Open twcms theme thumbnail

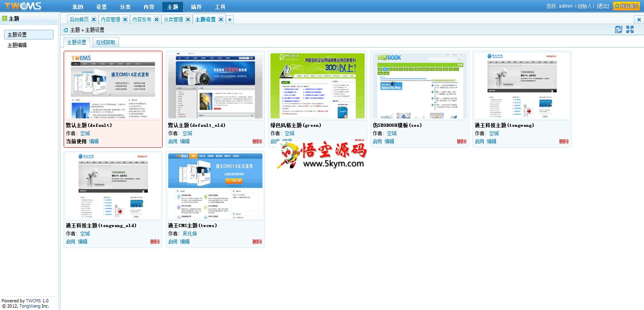(215, 186)
